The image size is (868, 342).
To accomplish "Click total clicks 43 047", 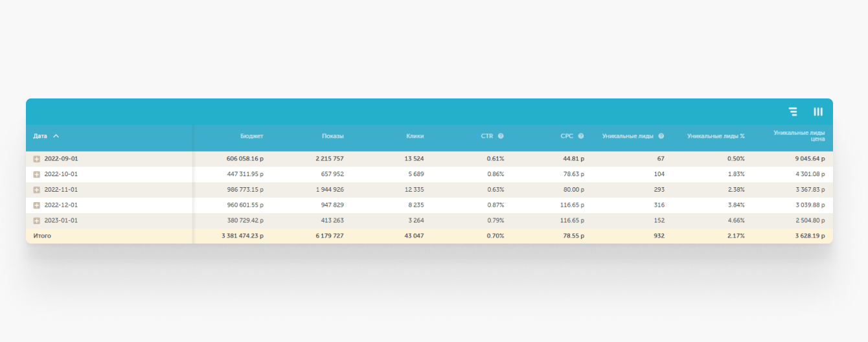I will [414, 236].
